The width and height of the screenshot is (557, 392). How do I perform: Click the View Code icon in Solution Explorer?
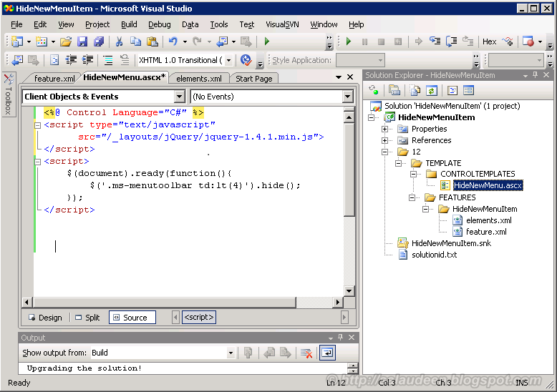click(452, 90)
